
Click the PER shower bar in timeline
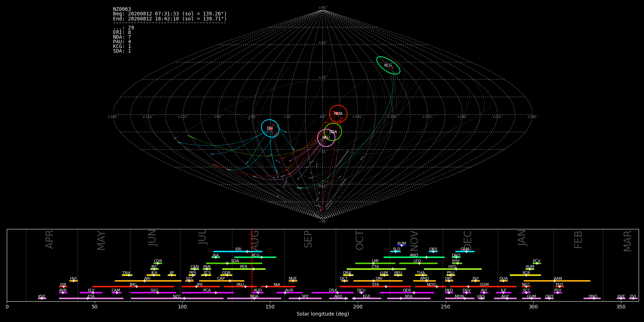coord(244,269)
